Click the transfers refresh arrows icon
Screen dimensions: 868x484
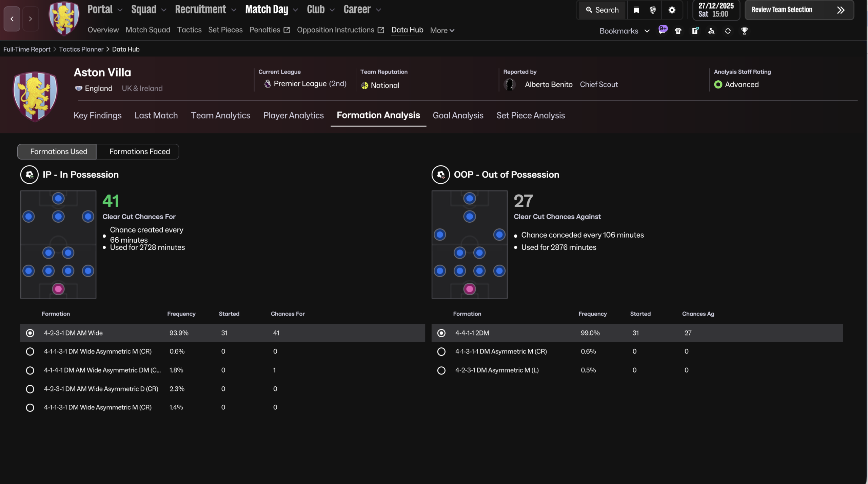[728, 31]
